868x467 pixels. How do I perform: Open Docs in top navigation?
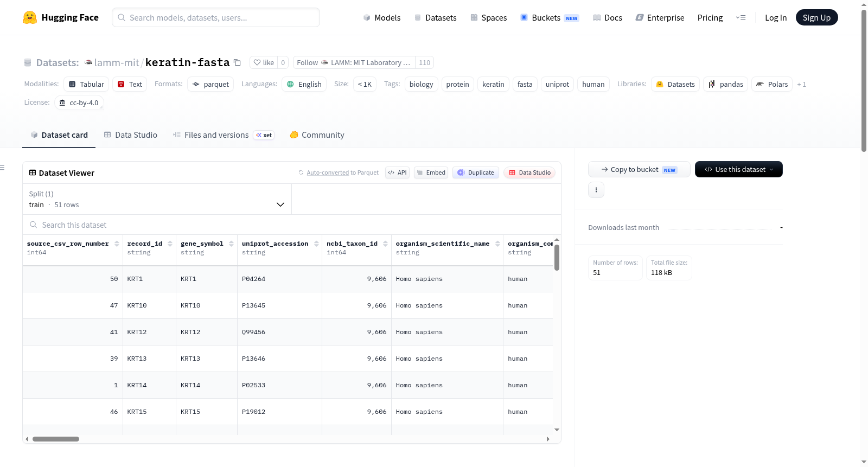(607, 17)
